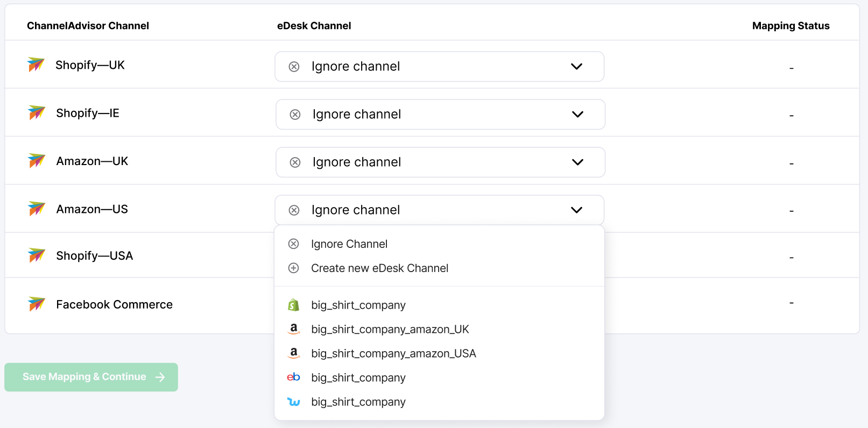Click the Wish icon in the channel list
868x428 pixels.
coord(294,402)
